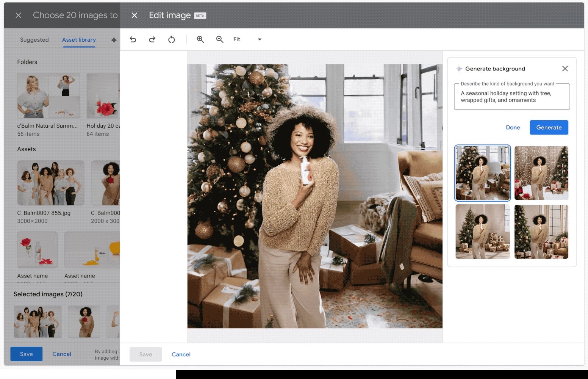This screenshot has height=379, width=588.
Task: Open the Holiday 20 folder
Action: [103, 96]
